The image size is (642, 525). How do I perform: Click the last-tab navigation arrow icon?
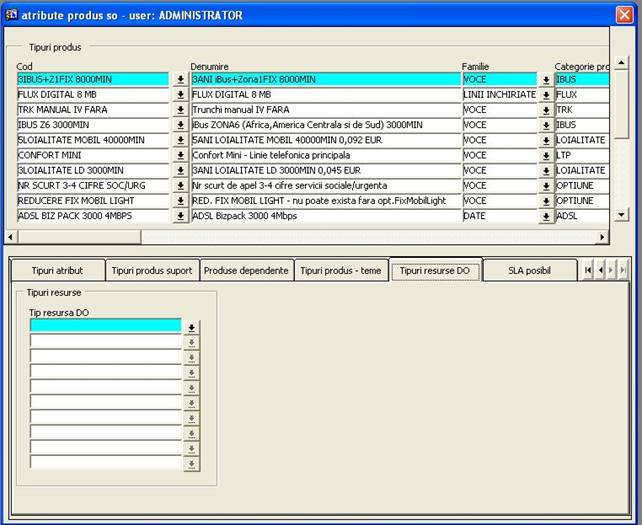pyautogui.click(x=624, y=271)
